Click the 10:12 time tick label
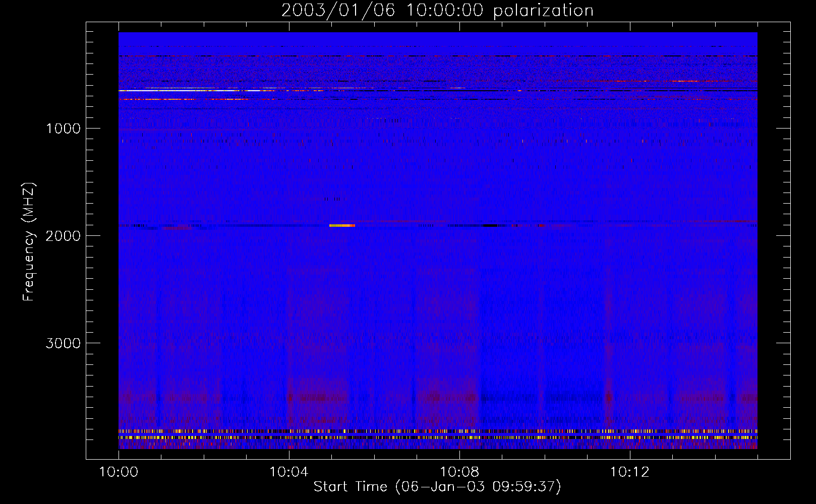The height and width of the screenshot is (504, 816). (630, 472)
